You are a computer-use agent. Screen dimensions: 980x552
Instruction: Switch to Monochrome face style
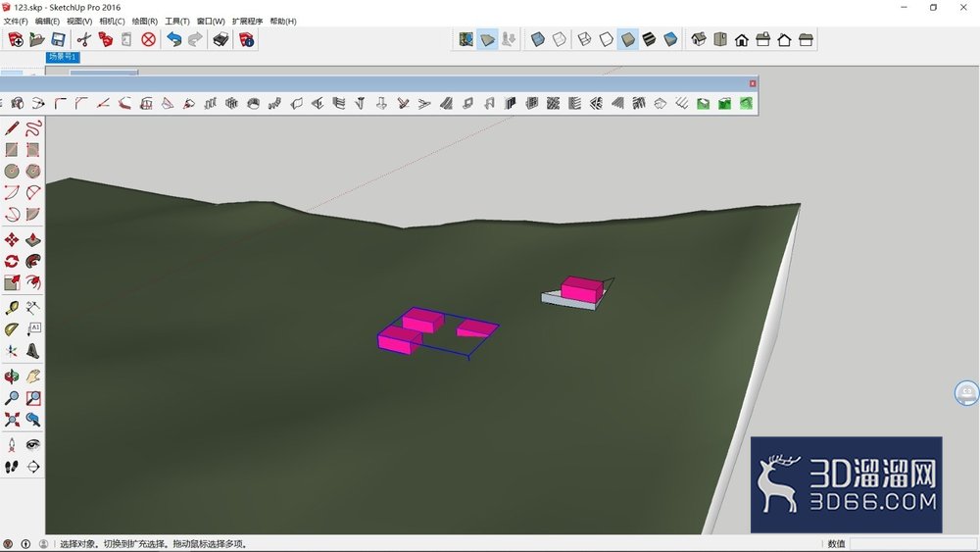(670, 39)
